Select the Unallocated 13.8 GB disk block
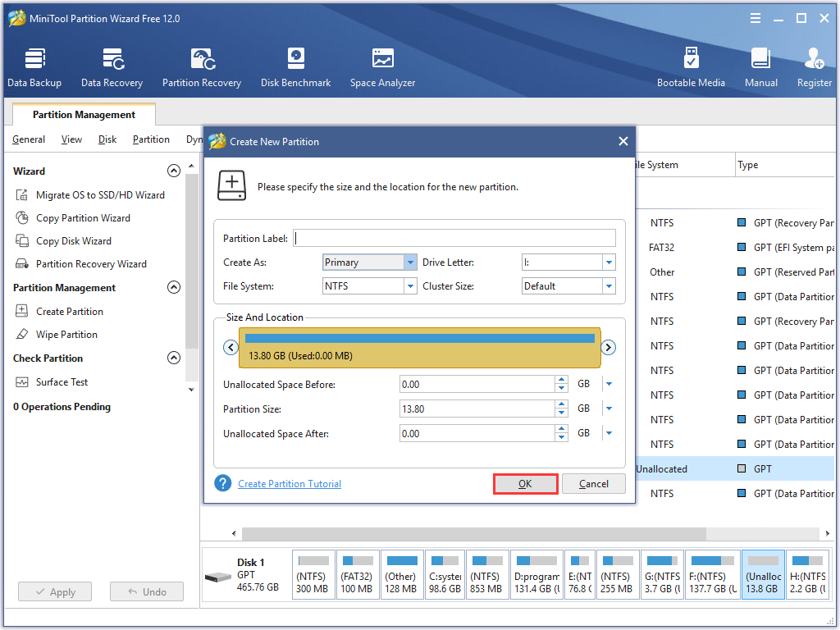 [763, 575]
